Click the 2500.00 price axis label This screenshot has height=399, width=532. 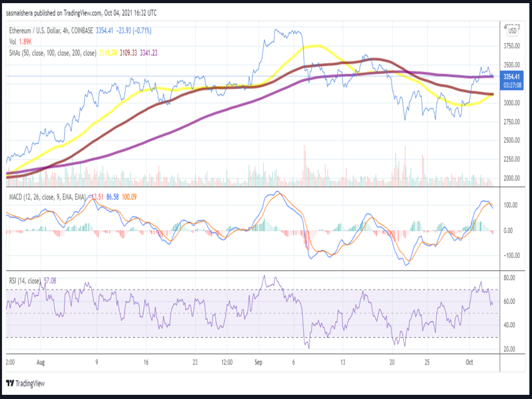point(513,140)
